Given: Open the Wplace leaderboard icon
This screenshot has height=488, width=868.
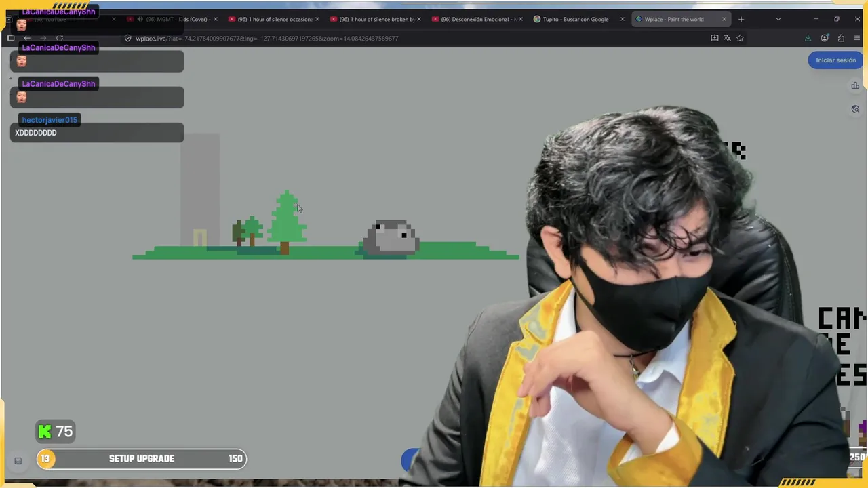Looking at the screenshot, I should click(x=855, y=85).
